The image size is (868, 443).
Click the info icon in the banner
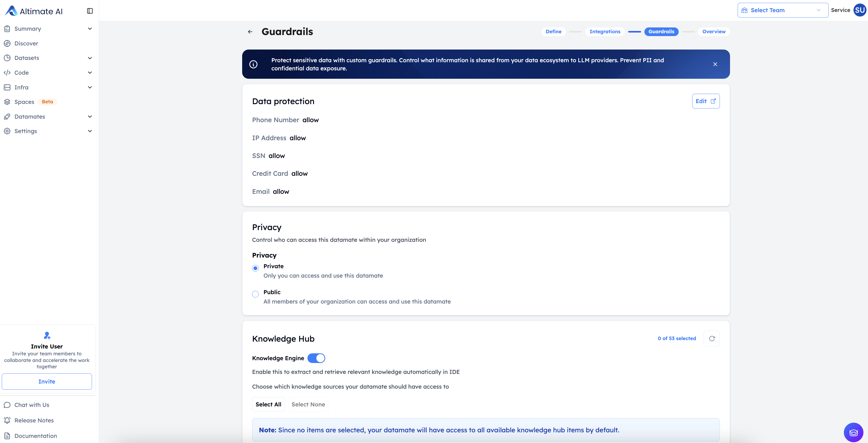(x=253, y=64)
